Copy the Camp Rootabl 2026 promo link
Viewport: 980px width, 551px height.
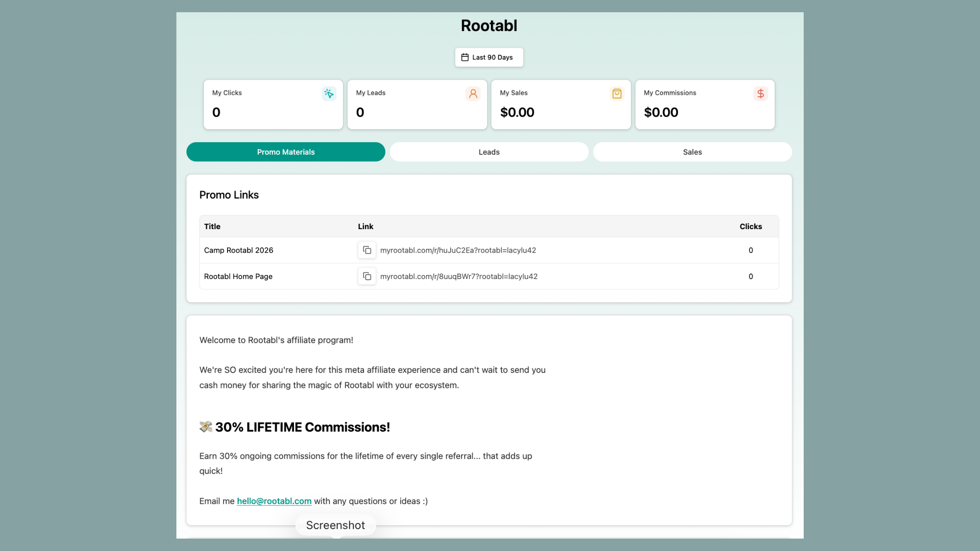(367, 250)
